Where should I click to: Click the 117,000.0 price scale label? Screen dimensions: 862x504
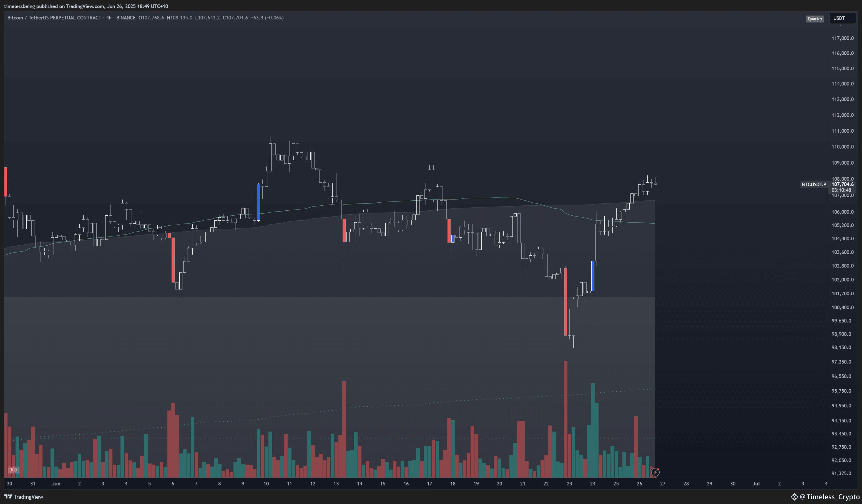(x=843, y=38)
